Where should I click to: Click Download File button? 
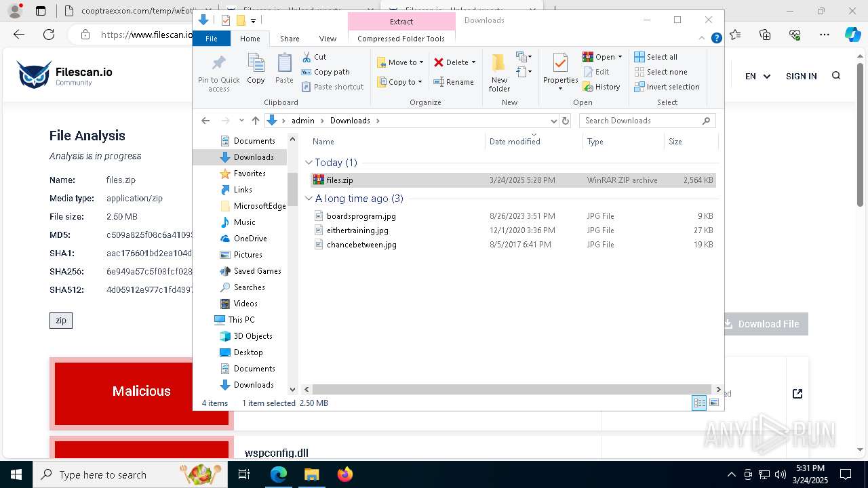[x=762, y=324]
